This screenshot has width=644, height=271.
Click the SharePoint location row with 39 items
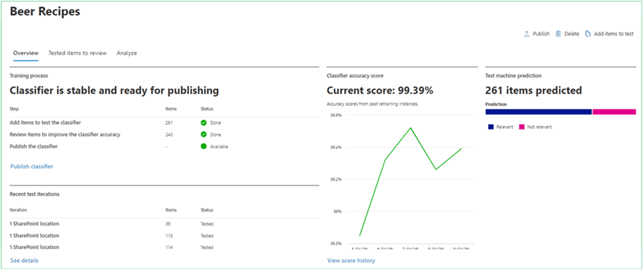pos(164,224)
